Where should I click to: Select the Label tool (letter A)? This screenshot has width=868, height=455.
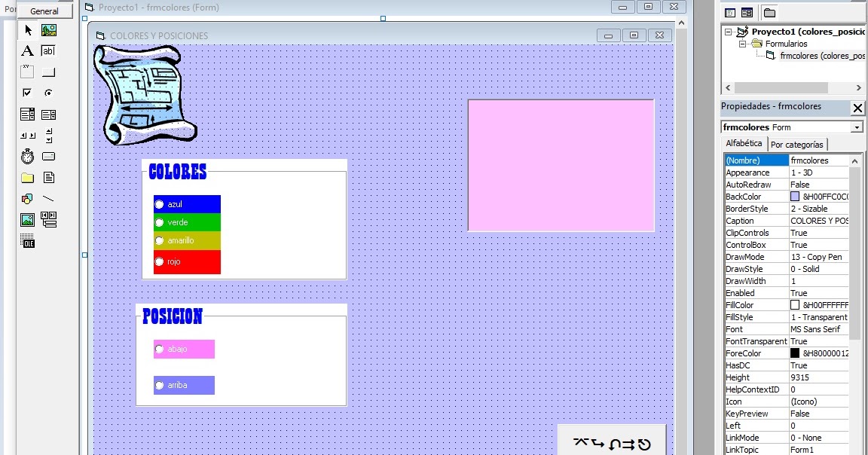point(26,50)
